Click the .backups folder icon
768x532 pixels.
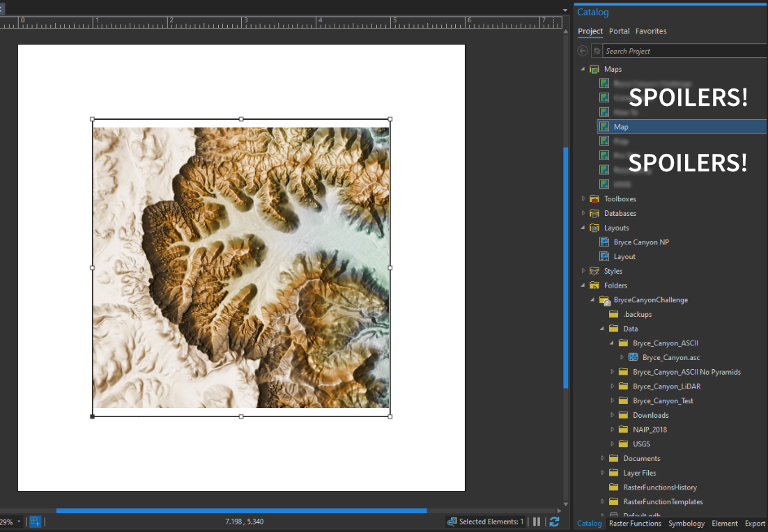(x=613, y=314)
